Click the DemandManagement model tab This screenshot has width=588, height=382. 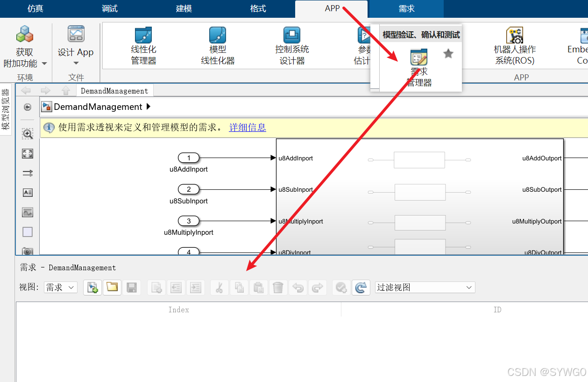point(114,91)
